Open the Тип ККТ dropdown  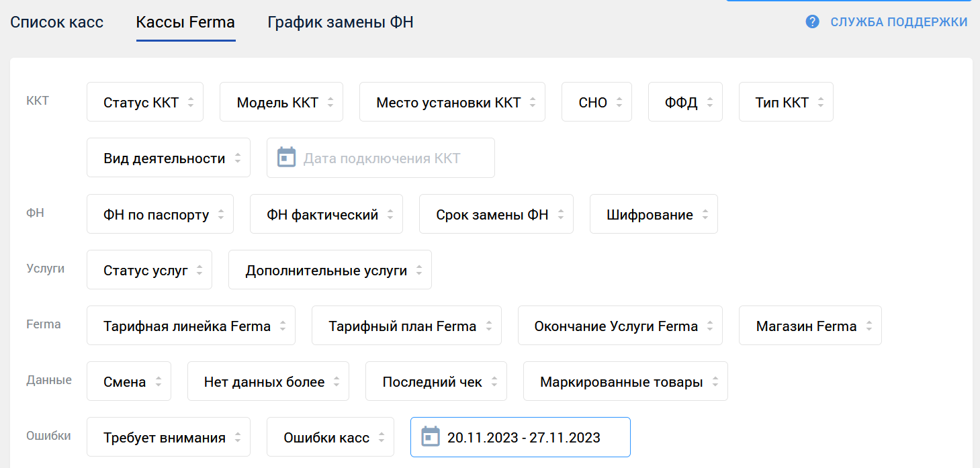tap(786, 102)
